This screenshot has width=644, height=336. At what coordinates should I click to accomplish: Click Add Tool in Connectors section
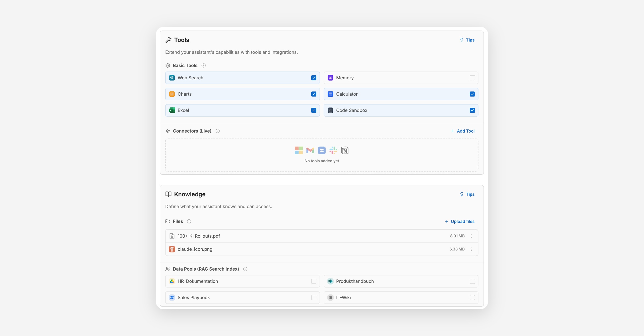coord(463,131)
